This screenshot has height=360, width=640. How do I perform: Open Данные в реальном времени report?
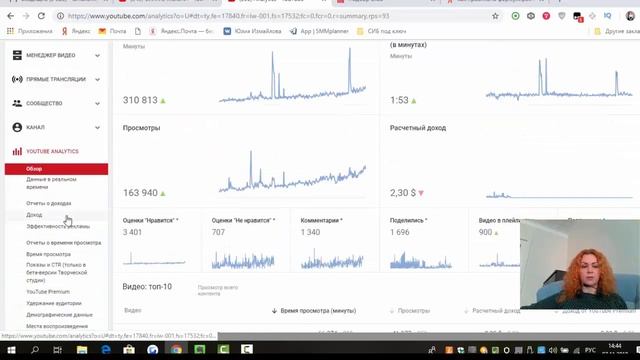point(51,183)
